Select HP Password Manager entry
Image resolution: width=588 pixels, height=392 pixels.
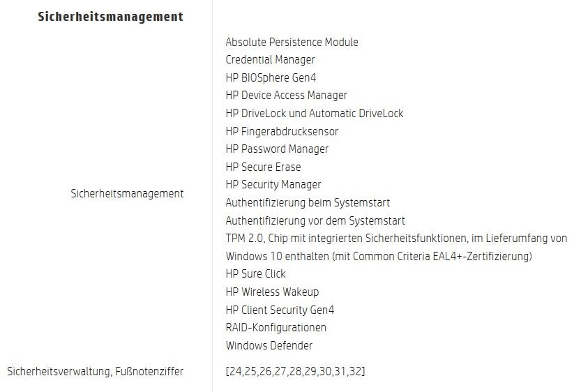277,149
